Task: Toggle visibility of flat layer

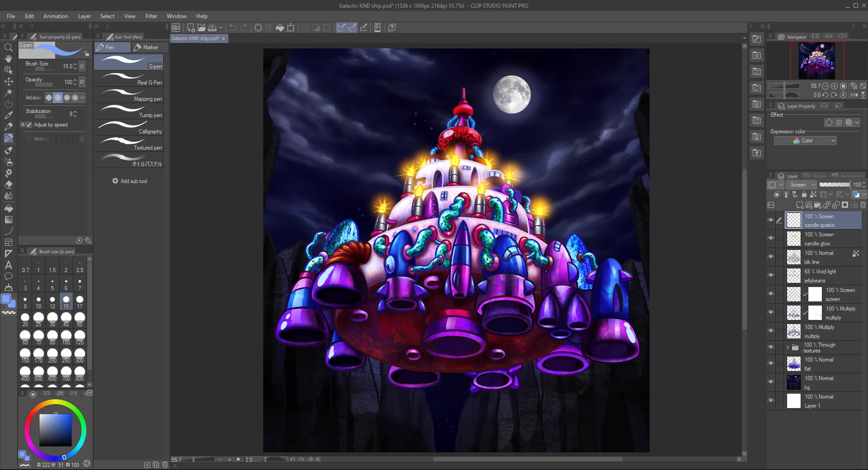Action: [771, 363]
